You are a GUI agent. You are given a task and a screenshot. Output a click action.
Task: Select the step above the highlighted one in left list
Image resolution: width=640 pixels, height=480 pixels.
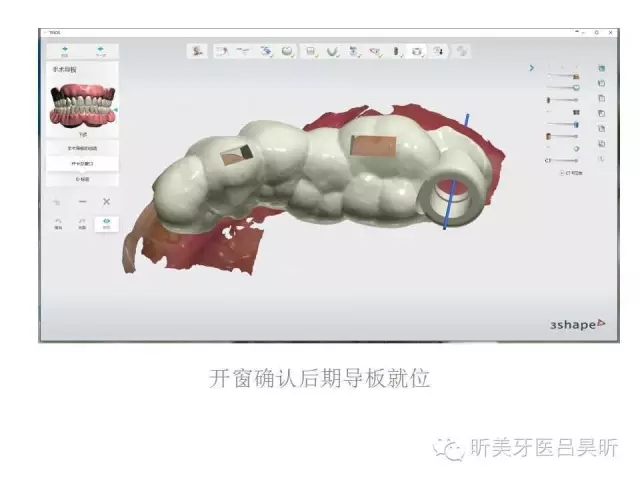[82, 148]
